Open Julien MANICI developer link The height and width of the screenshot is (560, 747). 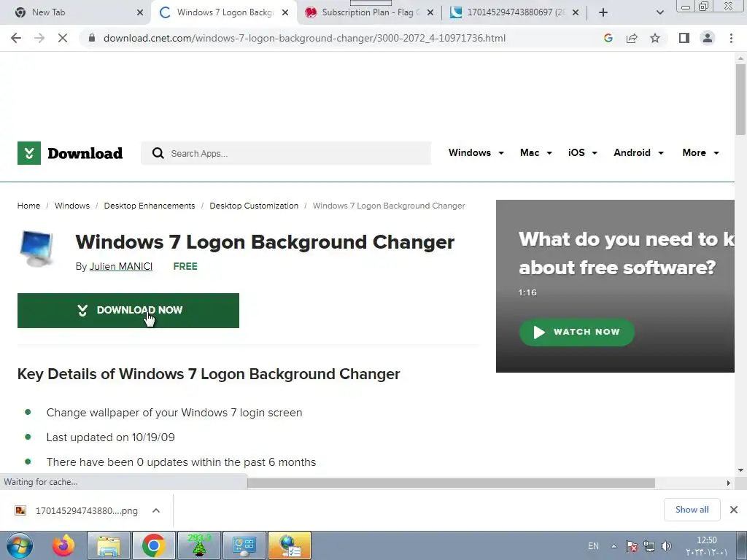pos(121,267)
